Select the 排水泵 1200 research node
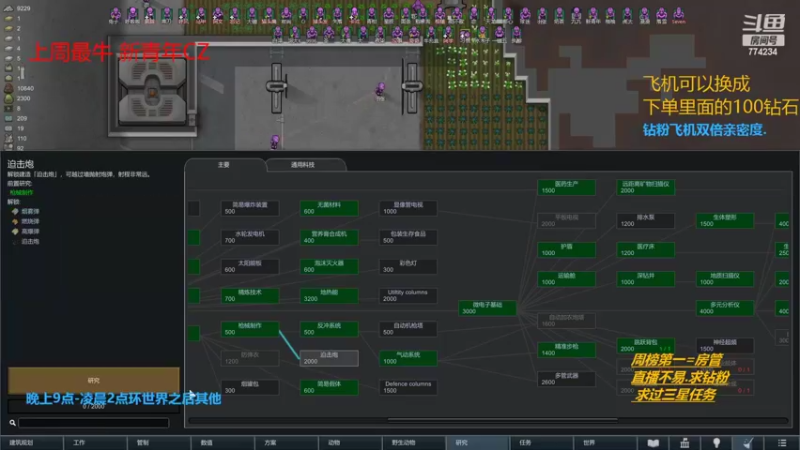The image size is (800, 450). click(645, 220)
